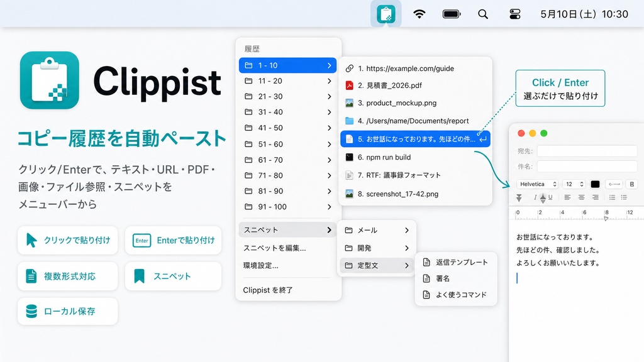644x362 pixels.
Task: Click the RTF document icon of 議事録フォーマット
Action: click(349, 175)
